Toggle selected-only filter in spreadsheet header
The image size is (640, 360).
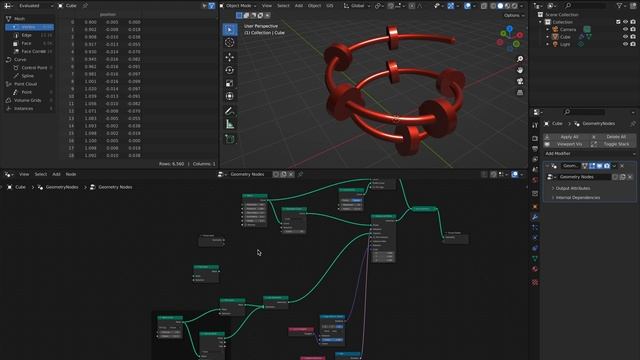point(204,6)
